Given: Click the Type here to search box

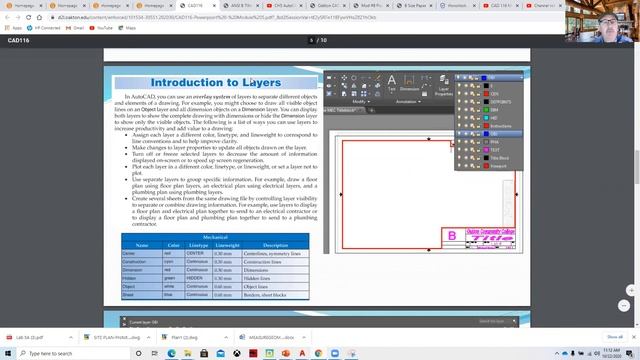Looking at the screenshot, I should [73, 353].
